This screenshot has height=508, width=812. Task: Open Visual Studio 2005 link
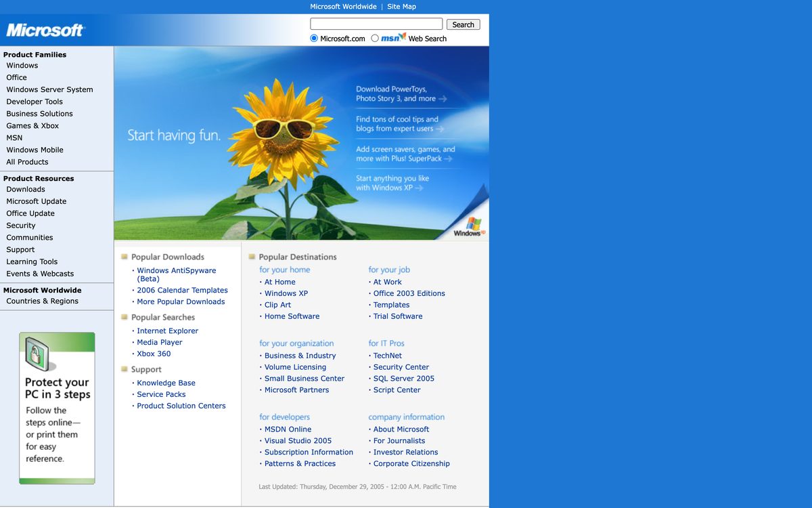(298, 442)
